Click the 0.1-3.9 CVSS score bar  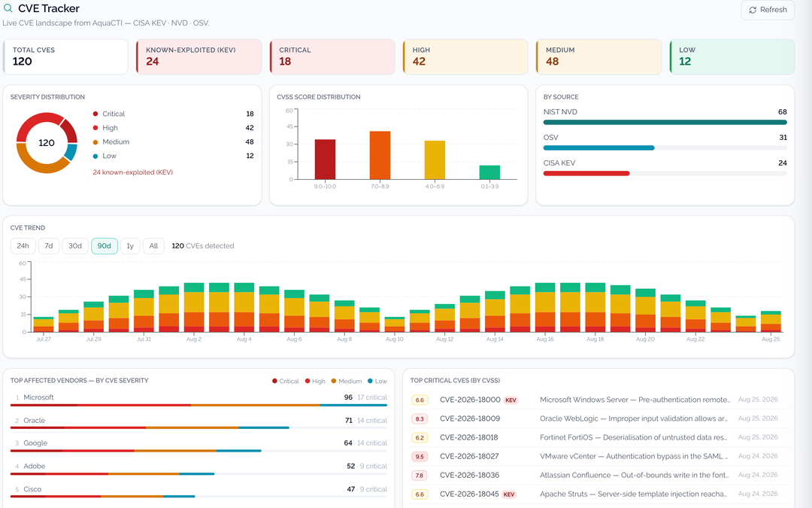tap(489, 172)
